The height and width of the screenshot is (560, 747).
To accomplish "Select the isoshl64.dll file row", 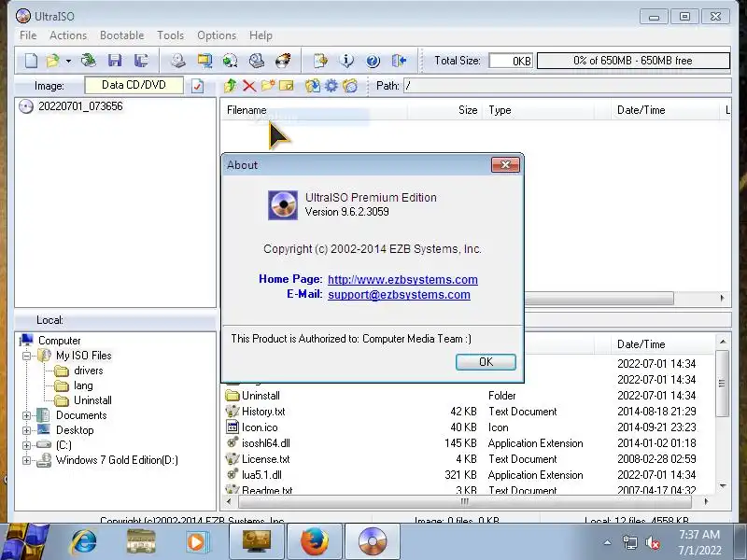I will tap(470, 443).
